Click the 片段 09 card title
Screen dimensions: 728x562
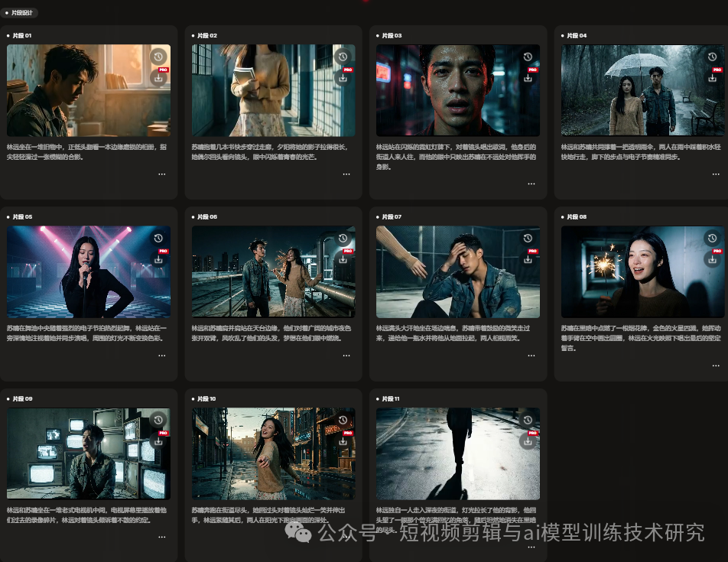tap(22, 398)
